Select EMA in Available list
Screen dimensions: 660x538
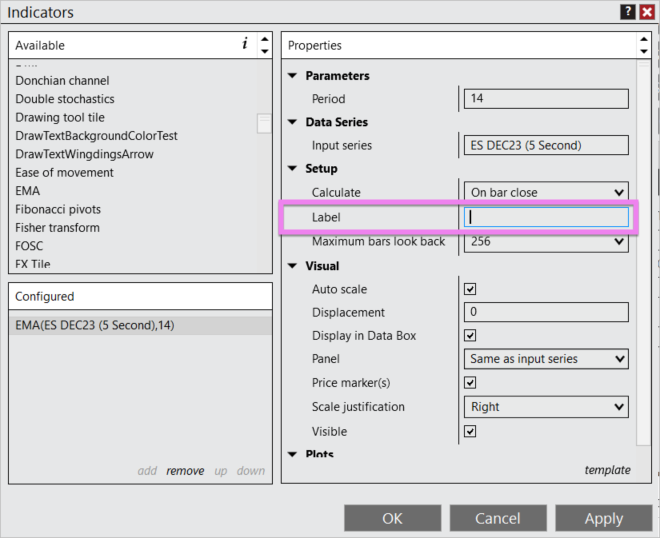click(28, 191)
